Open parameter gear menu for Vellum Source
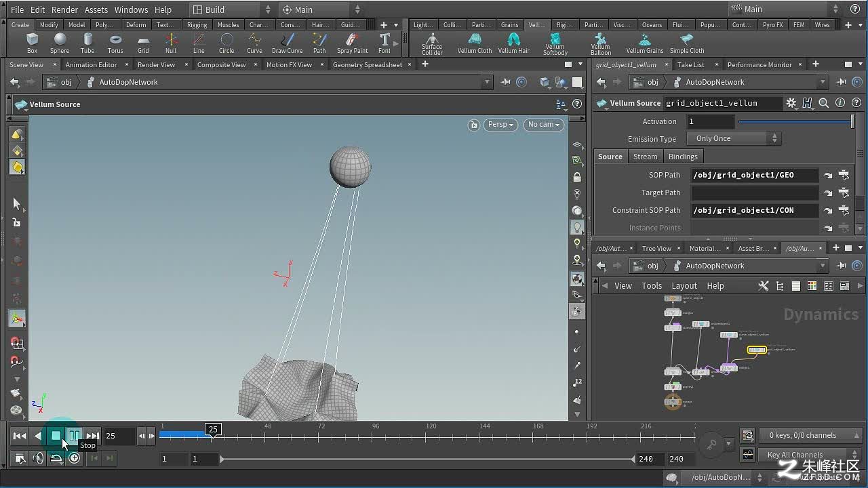 [791, 103]
